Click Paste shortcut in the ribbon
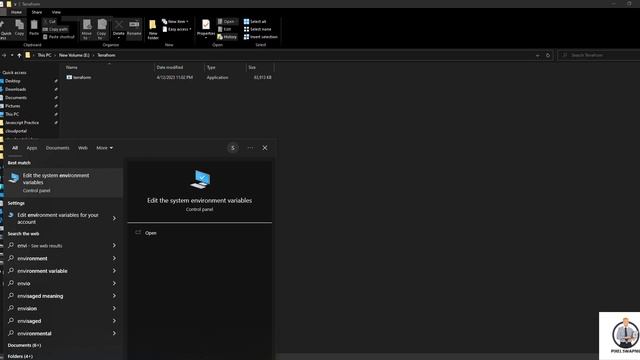640x360 pixels. [x=59, y=37]
